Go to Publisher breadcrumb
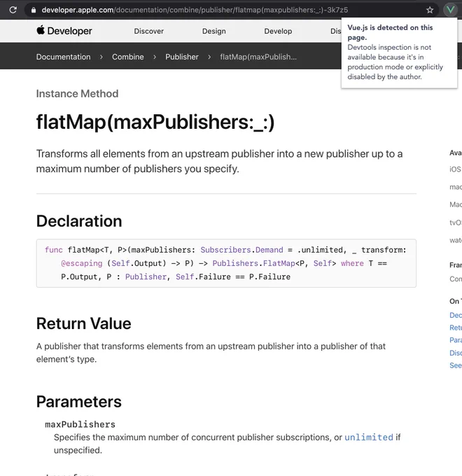This screenshot has width=462, height=476. point(182,57)
